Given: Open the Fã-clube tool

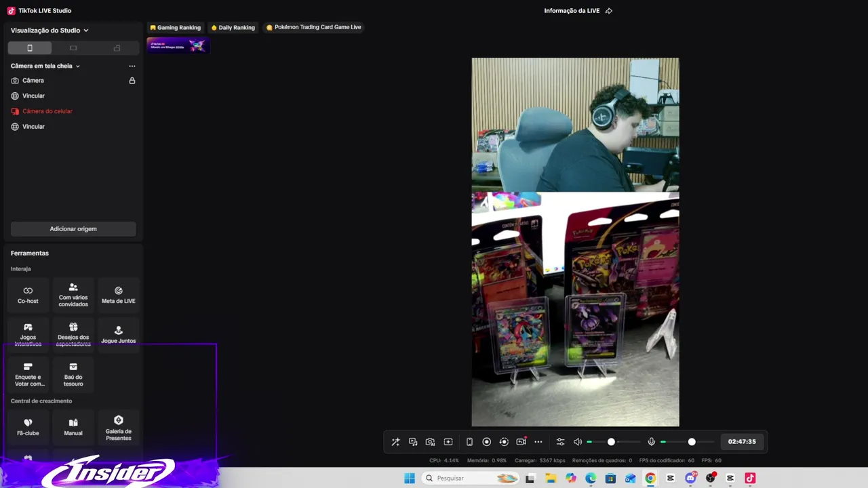Looking at the screenshot, I should (x=28, y=427).
